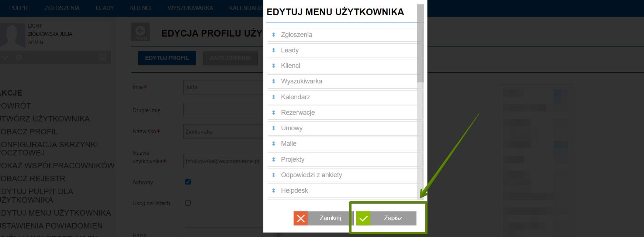
Task: Open WYSZUKIWARKA in the top navigation
Action: 190,8
